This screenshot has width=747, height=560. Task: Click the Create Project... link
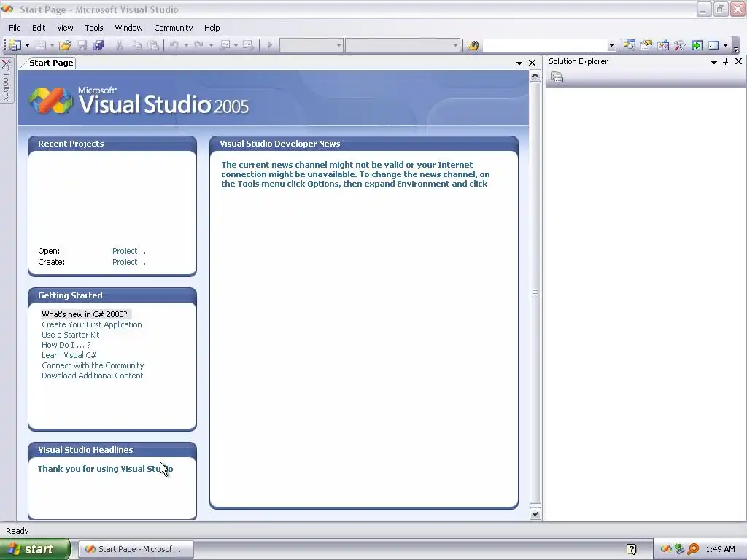pos(129,262)
